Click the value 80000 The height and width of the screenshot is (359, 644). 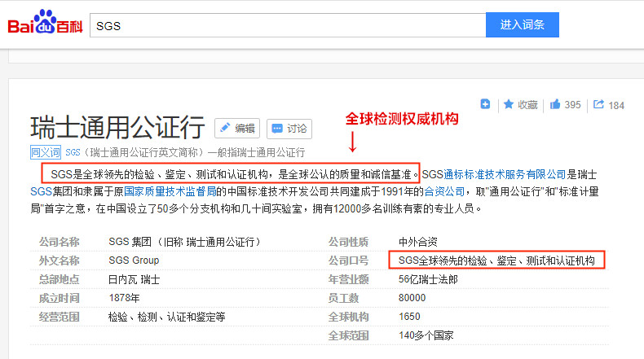[x=412, y=298]
